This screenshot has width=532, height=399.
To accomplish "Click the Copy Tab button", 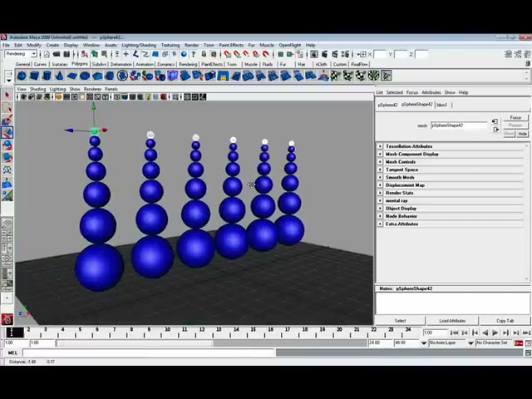I will (x=505, y=321).
